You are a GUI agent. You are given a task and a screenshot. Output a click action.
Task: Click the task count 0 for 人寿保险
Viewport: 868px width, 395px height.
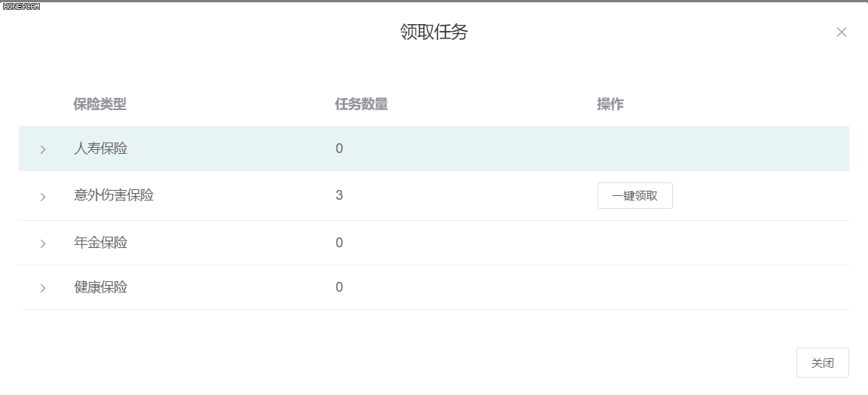339,149
